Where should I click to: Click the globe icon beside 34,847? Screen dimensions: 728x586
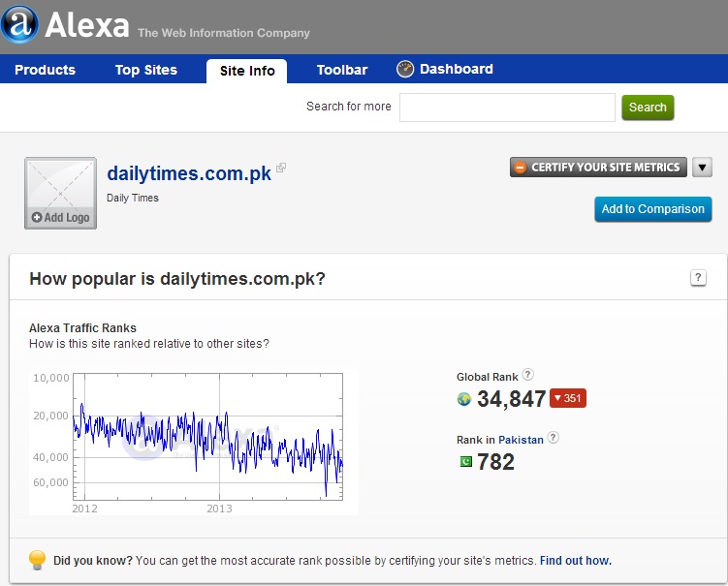[463, 399]
